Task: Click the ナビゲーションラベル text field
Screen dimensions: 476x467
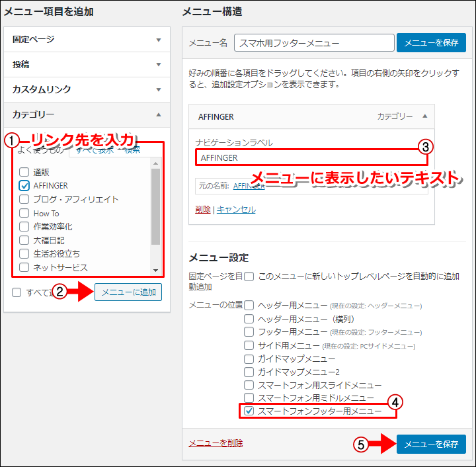Action: pos(311,158)
